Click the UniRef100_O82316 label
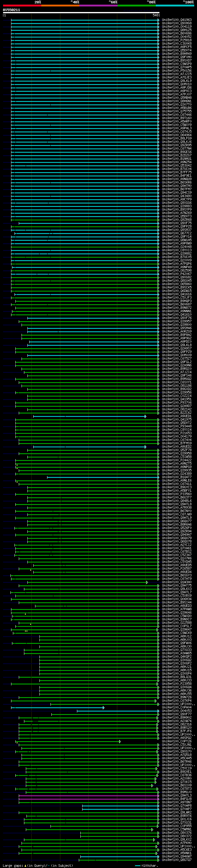Viewport: 197px width, 868px height. (177, 725)
